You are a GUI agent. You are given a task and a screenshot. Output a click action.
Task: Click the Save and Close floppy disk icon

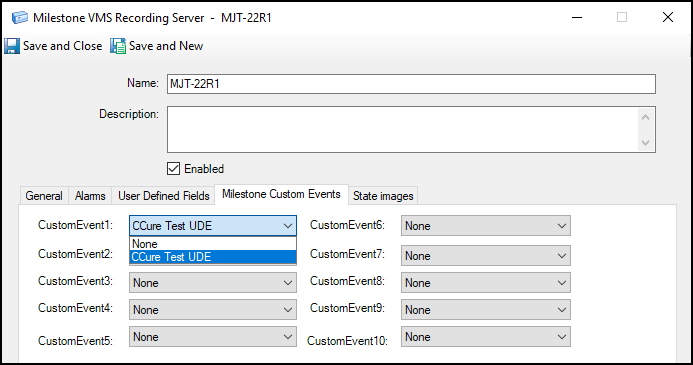(12, 46)
